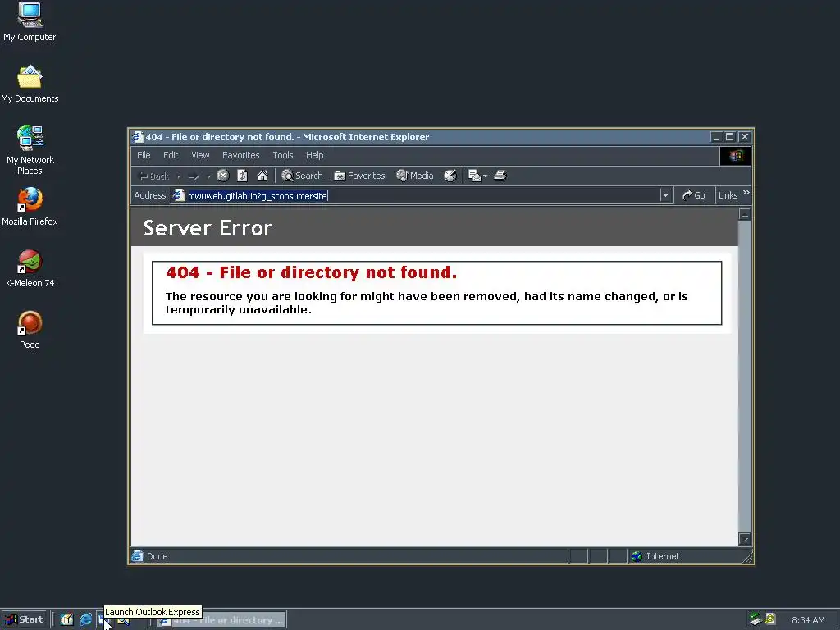Click inside the Address bar URL field
The width and height of the screenshot is (840, 630).
click(415, 195)
